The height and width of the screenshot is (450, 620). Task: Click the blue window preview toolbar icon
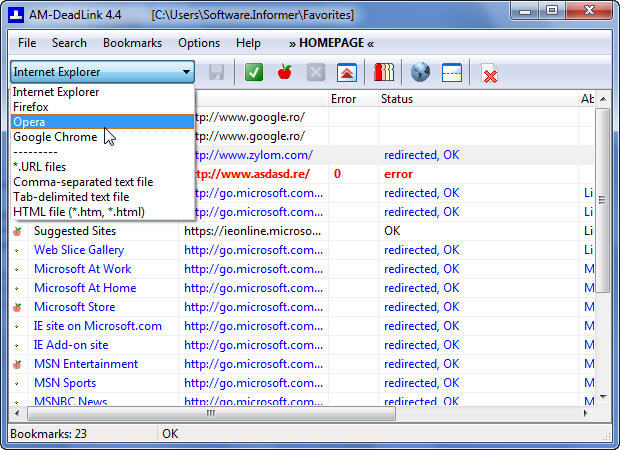(x=452, y=73)
